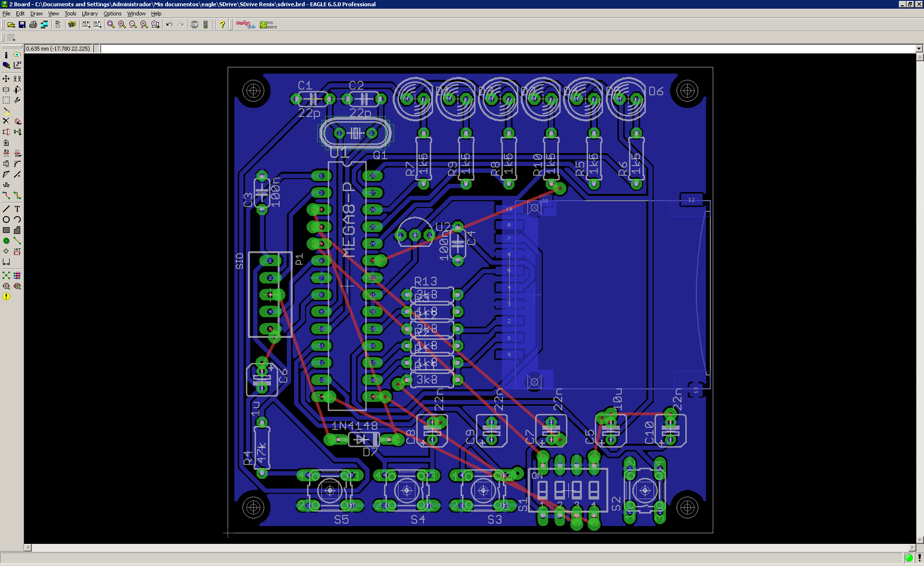Viewport: 924px width, 566px height.
Task: Click the PCB Quote button
Action: [x=269, y=25]
